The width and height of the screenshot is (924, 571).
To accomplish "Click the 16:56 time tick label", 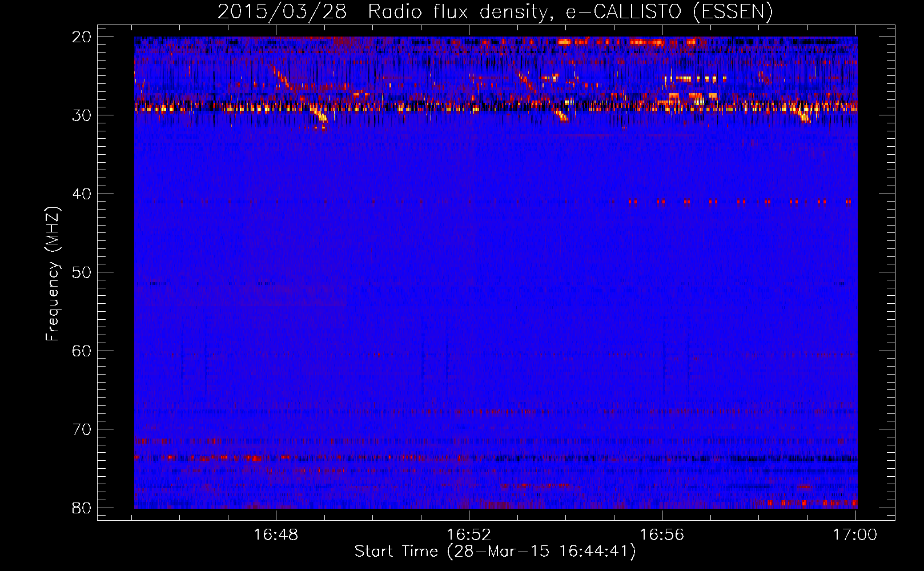I will [x=662, y=535].
